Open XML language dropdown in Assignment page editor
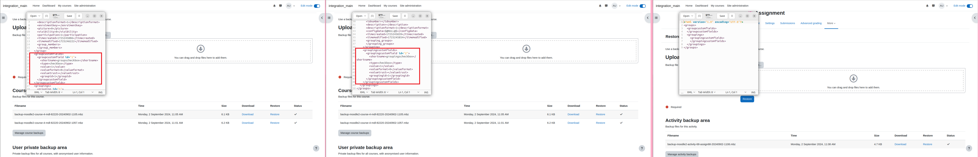This screenshot has height=157, width=980. 691,92
